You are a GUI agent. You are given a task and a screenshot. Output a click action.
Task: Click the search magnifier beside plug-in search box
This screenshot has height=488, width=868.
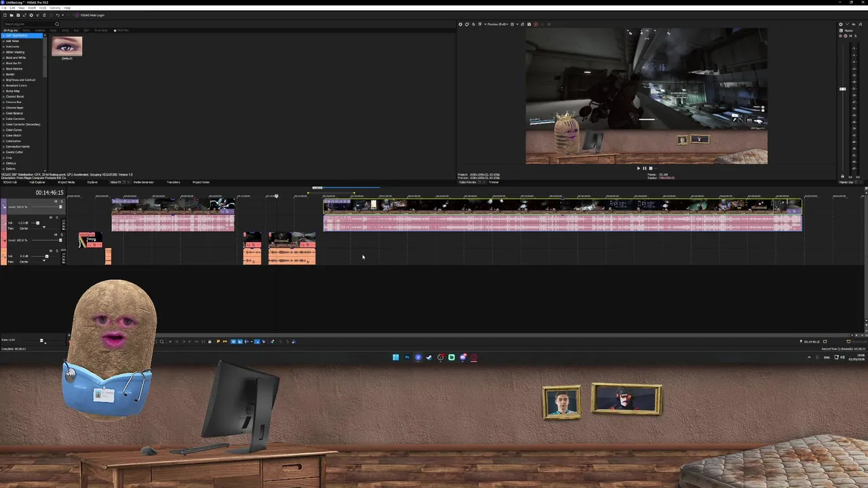57,24
